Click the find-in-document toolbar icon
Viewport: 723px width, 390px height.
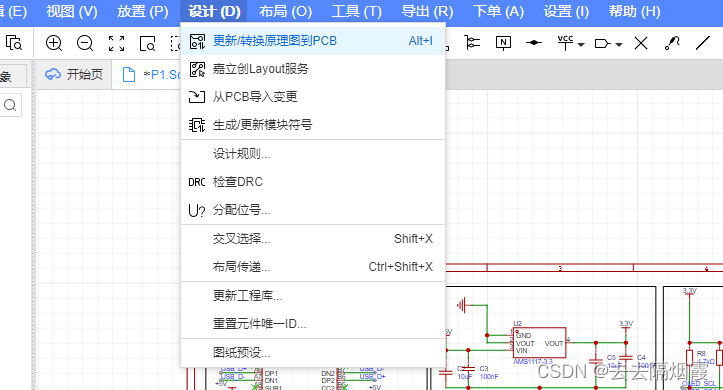click(14, 43)
